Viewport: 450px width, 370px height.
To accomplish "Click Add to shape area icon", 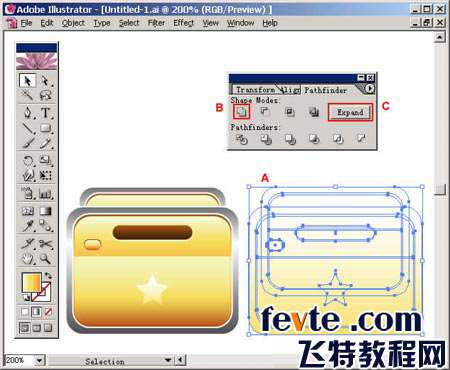I will pyautogui.click(x=241, y=112).
